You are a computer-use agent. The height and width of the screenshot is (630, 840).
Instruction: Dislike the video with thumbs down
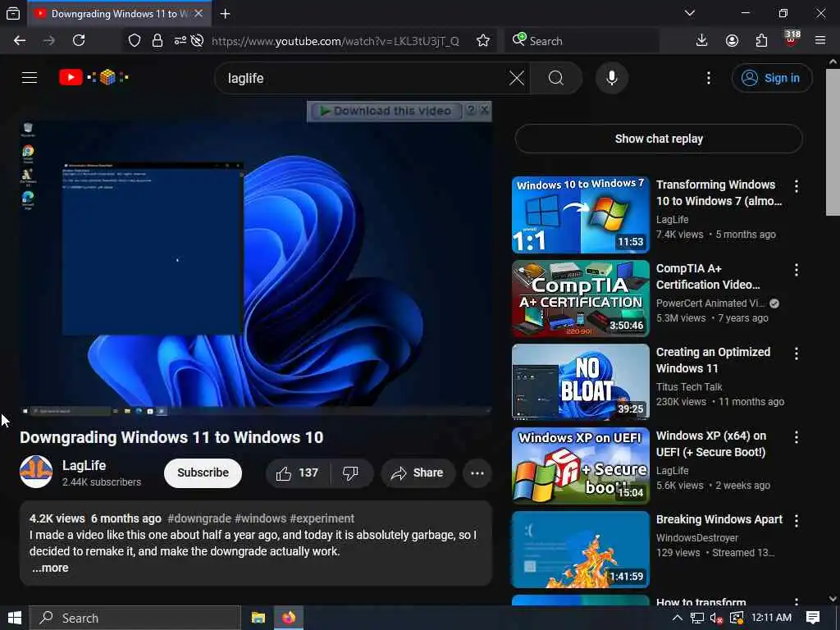pyautogui.click(x=350, y=473)
